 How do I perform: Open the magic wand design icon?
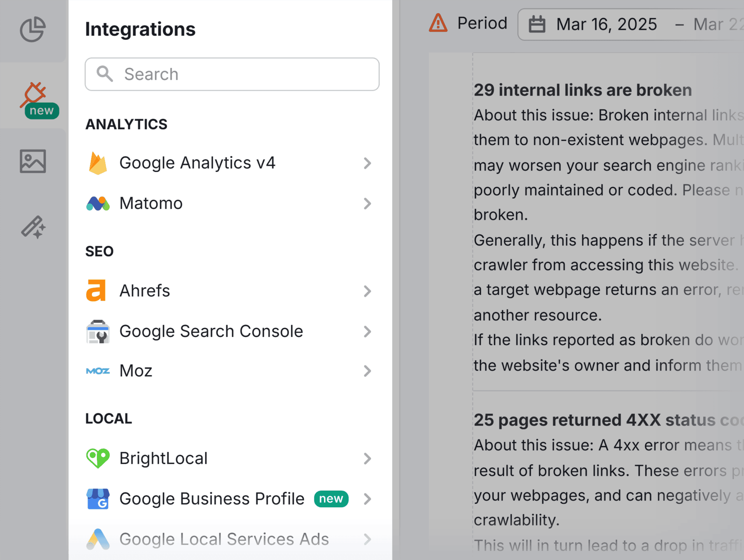[33, 227]
